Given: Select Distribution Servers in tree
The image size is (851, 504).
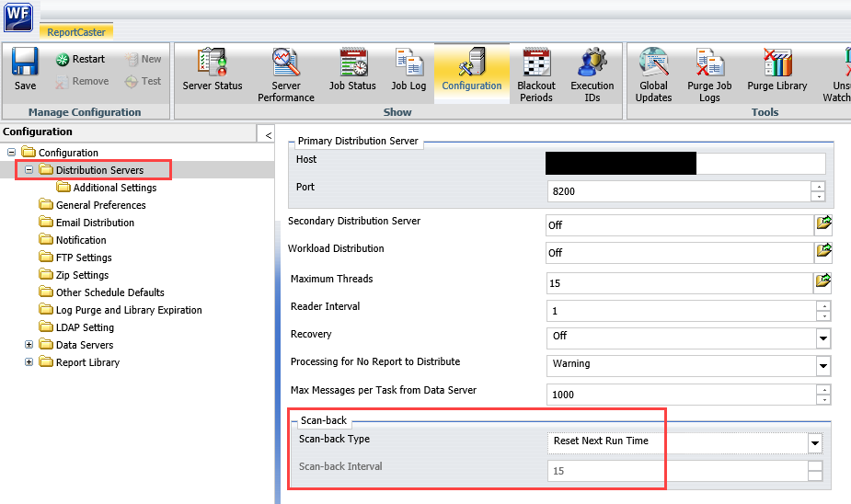Looking at the screenshot, I should pos(99,170).
